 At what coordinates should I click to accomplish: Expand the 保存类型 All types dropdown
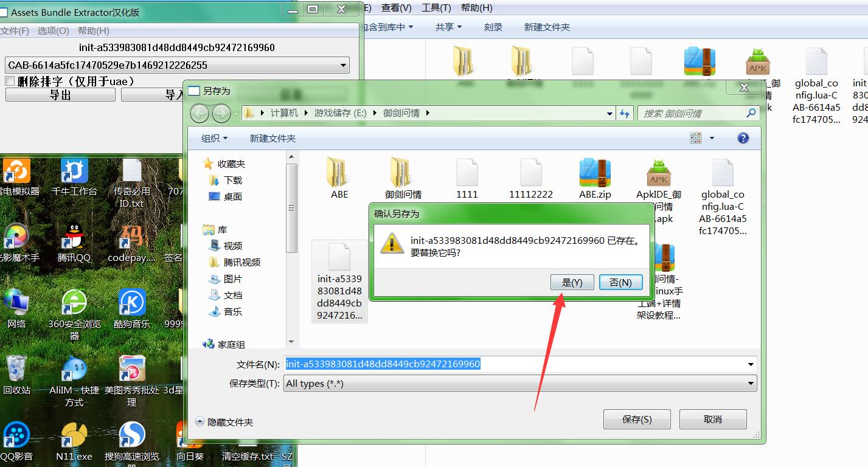[751, 383]
